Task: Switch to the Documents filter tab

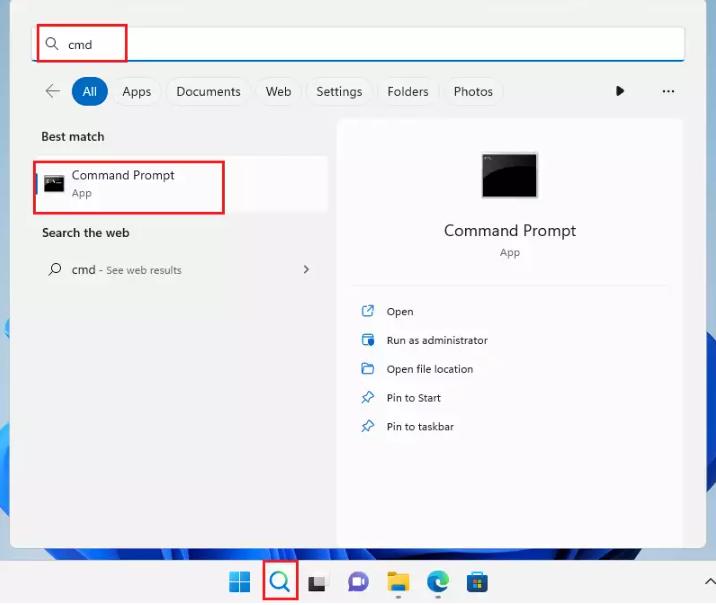Action: point(208,91)
